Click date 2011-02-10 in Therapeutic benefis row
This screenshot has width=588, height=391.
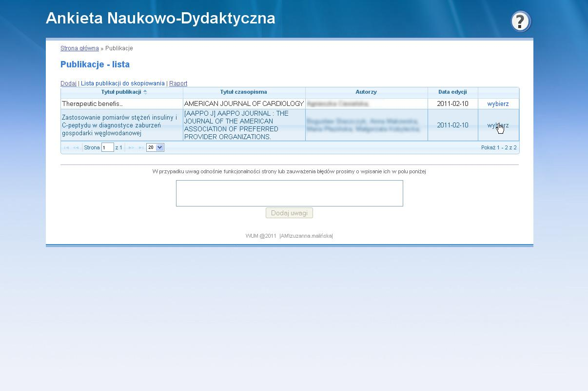click(x=452, y=104)
